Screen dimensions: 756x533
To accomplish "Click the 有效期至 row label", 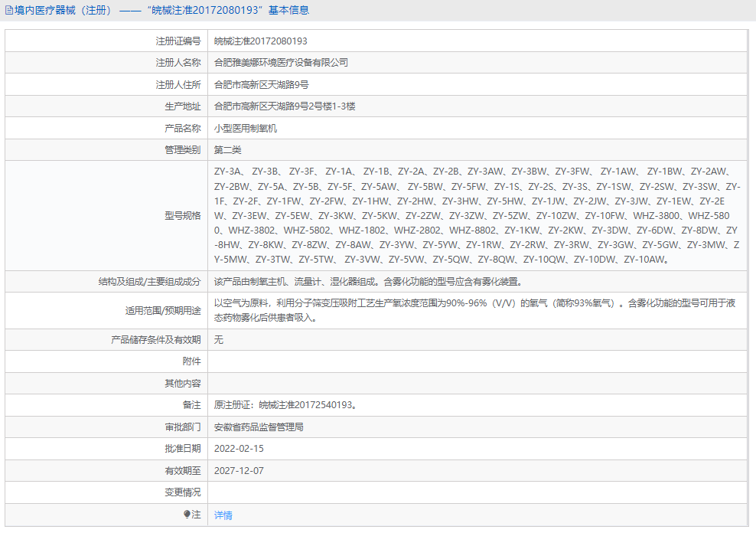I will [183, 471].
